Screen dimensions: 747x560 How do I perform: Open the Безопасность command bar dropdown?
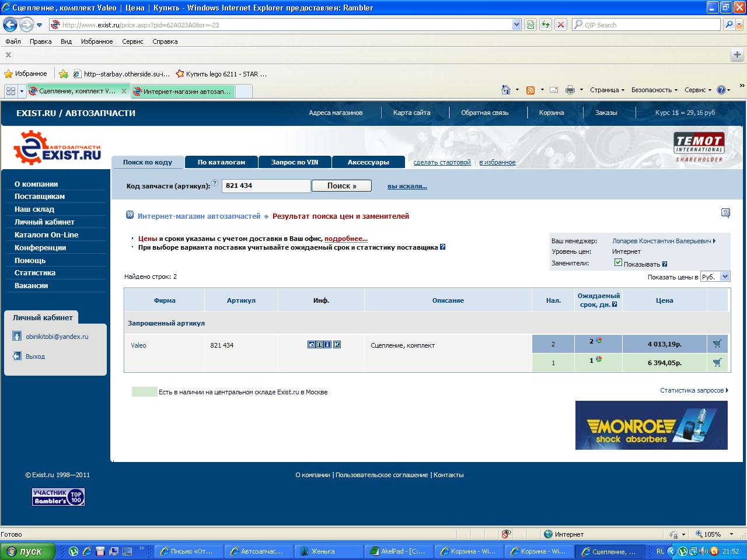(x=654, y=90)
